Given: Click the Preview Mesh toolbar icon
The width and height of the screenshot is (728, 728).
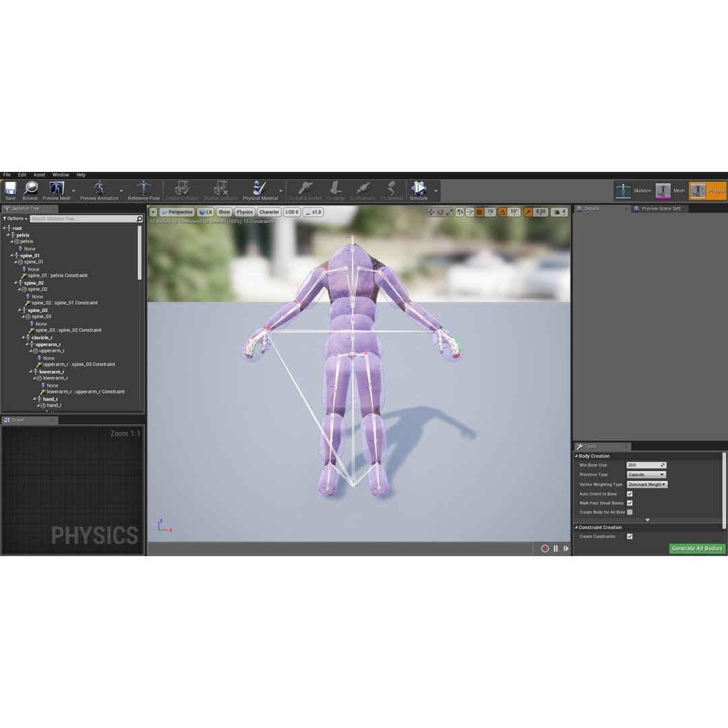Looking at the screenshot, I should [x=56, y=190].
